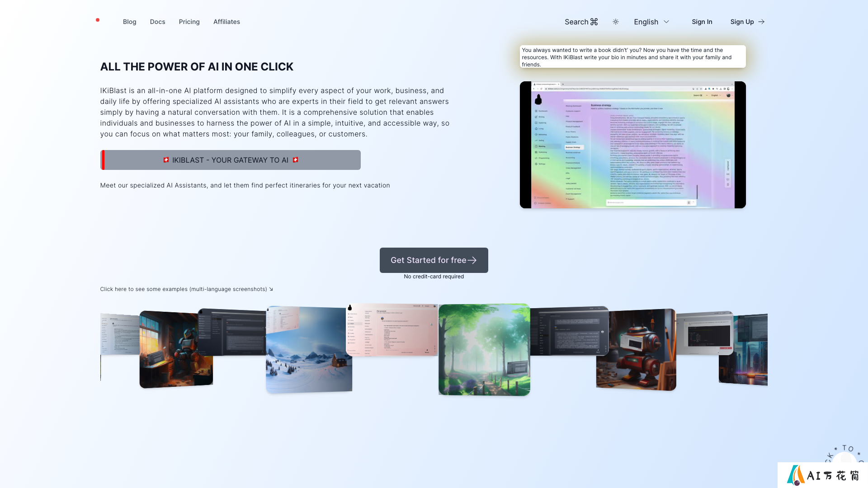Click the write-a-book tooltip text box
This screenshot has height=488, width=868.
coord(633,57)
